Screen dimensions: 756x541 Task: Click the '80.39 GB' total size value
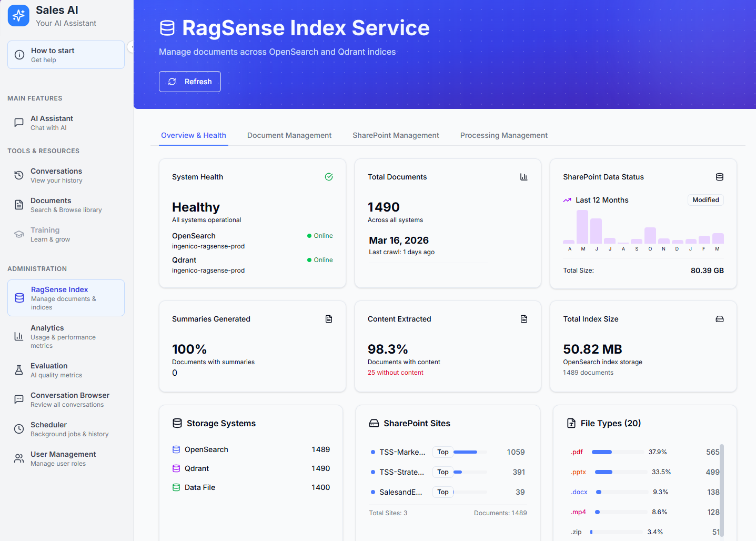coord(707,270)
